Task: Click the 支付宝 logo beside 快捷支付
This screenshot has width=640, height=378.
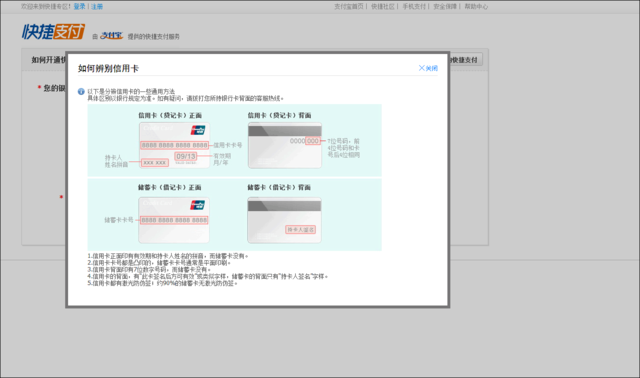Action: (111, 36)
